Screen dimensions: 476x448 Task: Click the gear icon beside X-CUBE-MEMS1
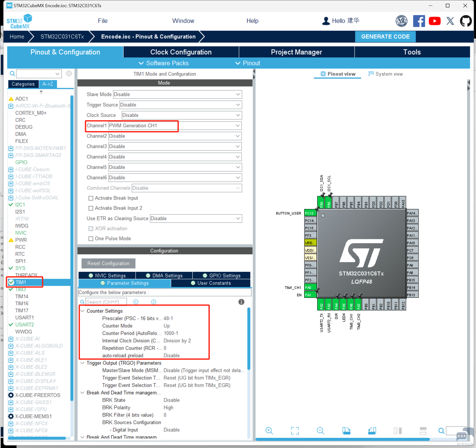coord(11,416)
